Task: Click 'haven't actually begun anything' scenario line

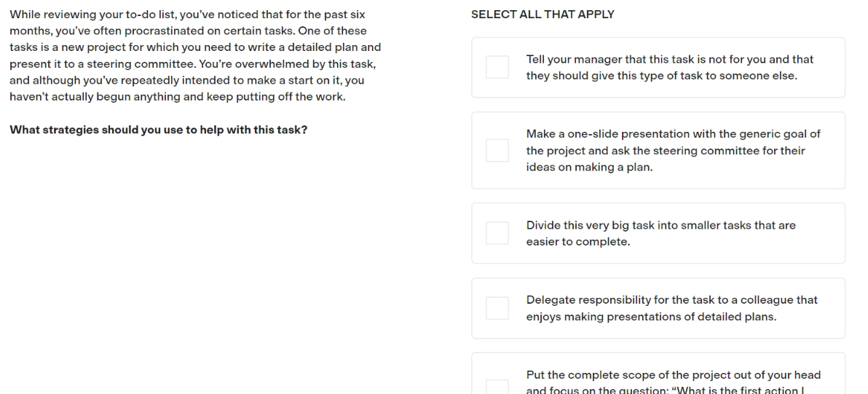Action: [x=177, y=97]
